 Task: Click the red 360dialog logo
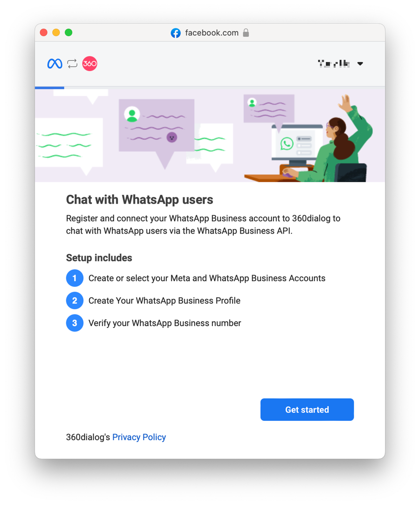pos(90,64)
